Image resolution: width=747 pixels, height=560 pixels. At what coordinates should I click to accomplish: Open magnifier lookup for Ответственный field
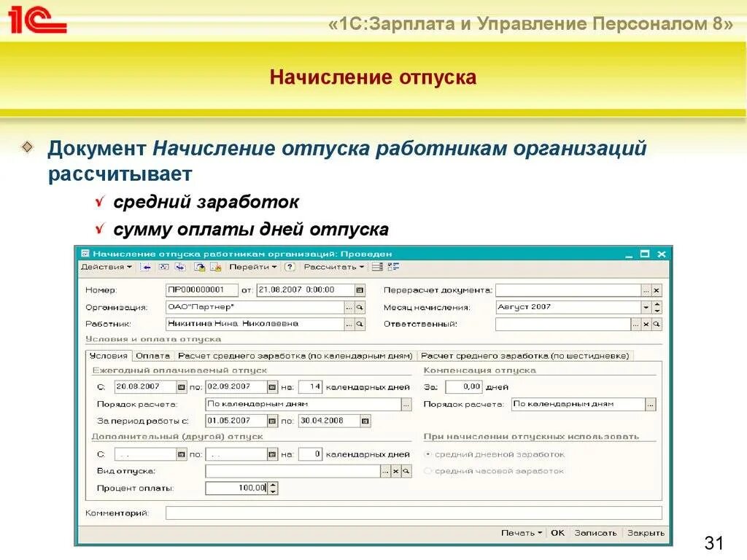pyautogui.click(x=657, y=324)
